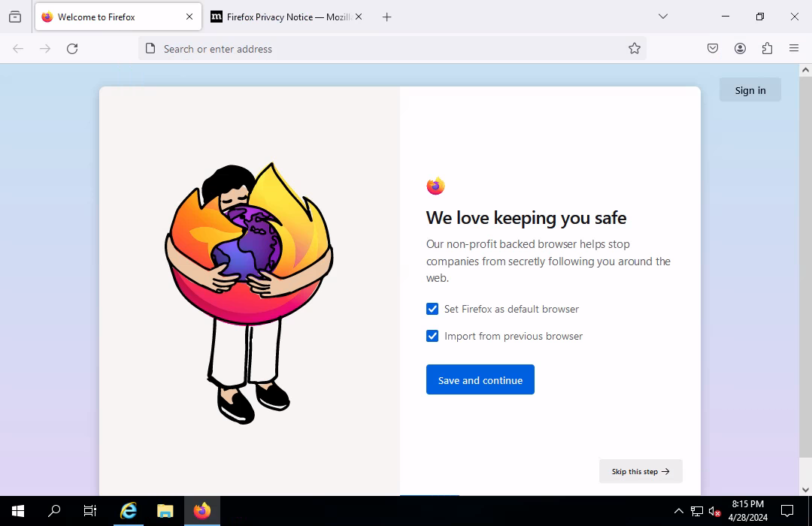
Task: Uncheck Set Firefox as default browser
Action: (432, 309)
